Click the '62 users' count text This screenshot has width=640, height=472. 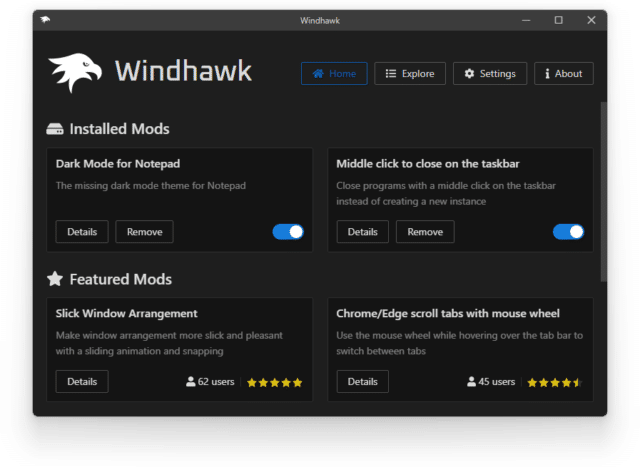[x=216, y=382]
